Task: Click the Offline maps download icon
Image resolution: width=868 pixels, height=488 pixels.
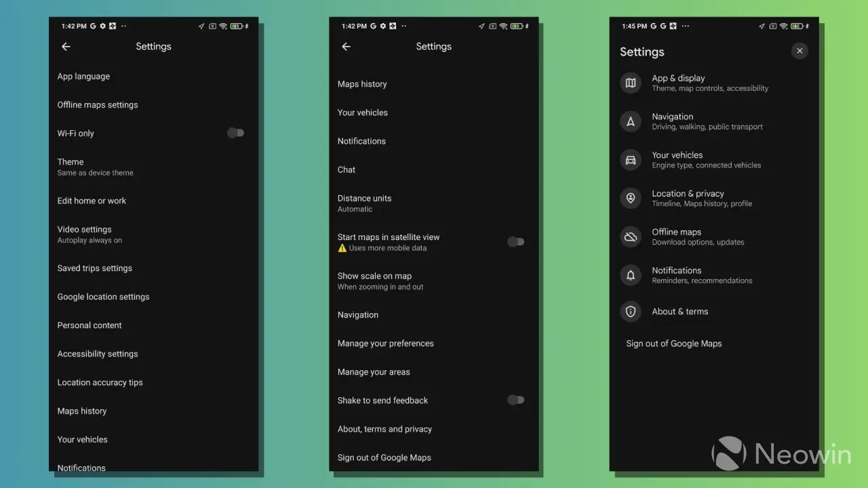Action: (631, 237)
